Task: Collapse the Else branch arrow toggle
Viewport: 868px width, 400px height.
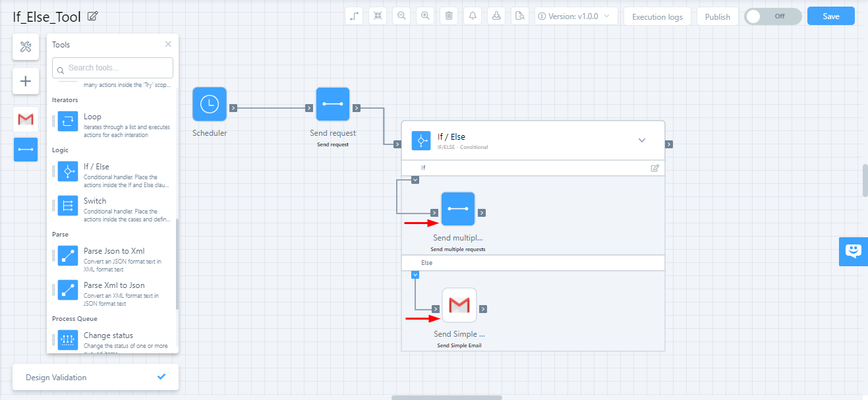Action: tap(415, 274)
